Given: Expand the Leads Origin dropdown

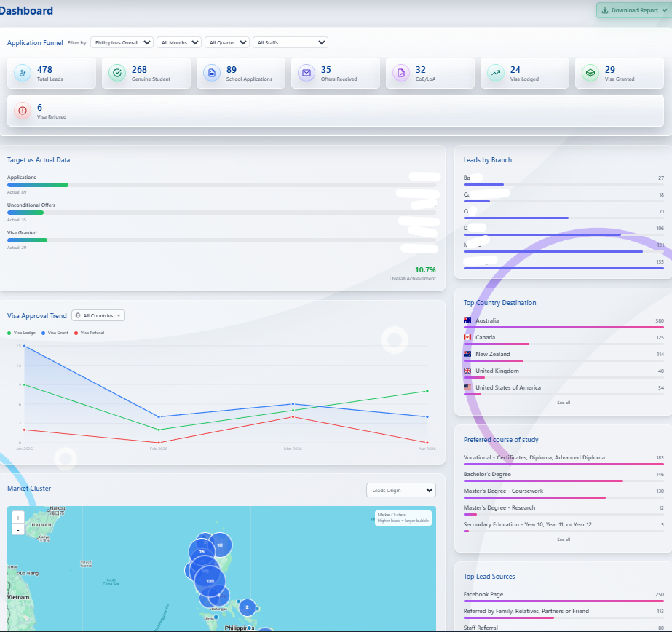Looking at the screenshot, I should (400, 490).
